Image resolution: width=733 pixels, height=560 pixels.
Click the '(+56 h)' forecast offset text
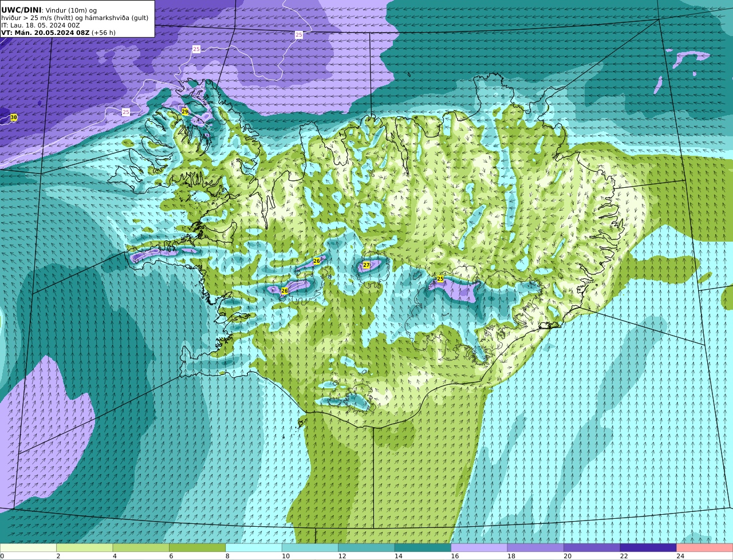pos(104,33)
